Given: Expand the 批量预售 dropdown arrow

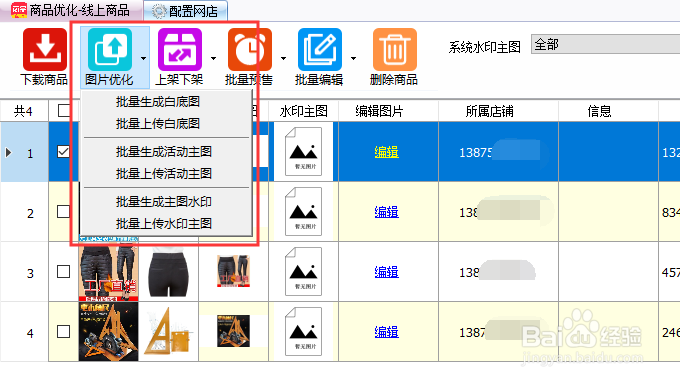Looking at the screenshot, I should coord(283,58).
